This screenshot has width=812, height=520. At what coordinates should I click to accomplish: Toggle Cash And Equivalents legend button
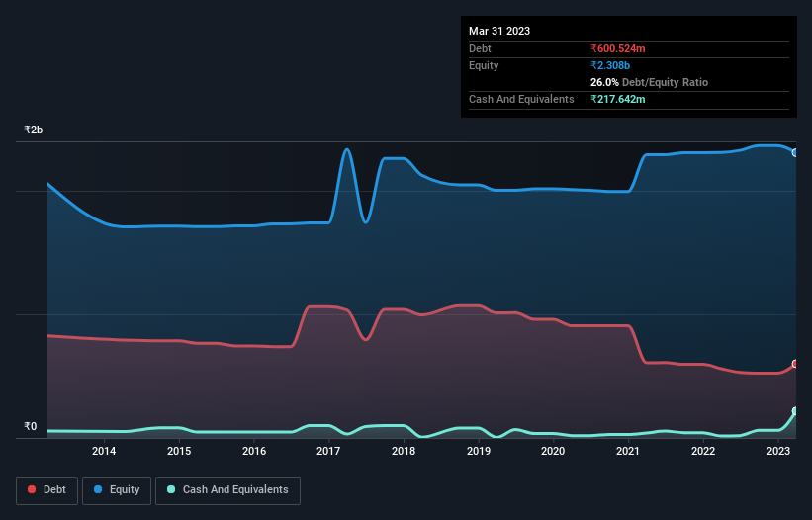(227, 490)
